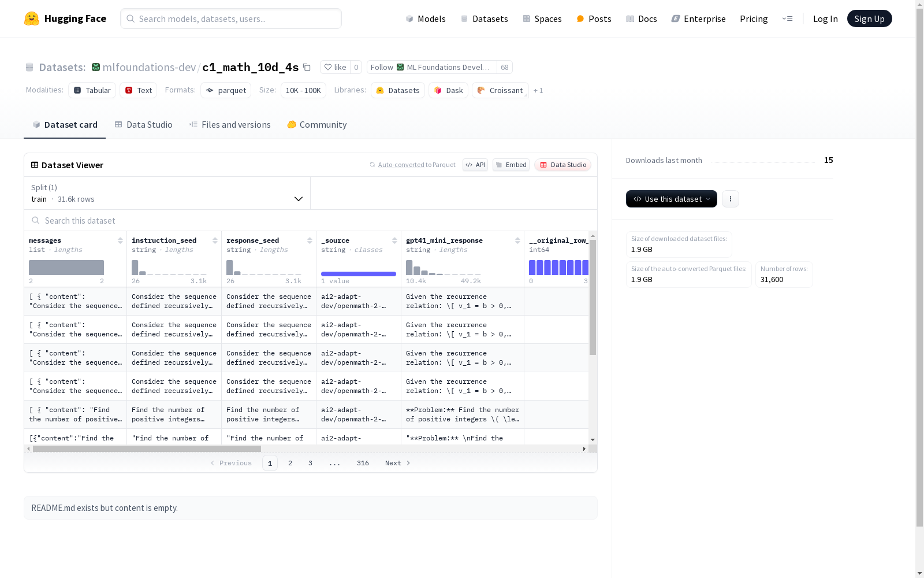Jump to last page 316
The width and height of the screenshot is (924, 578).
coord(363,463)
